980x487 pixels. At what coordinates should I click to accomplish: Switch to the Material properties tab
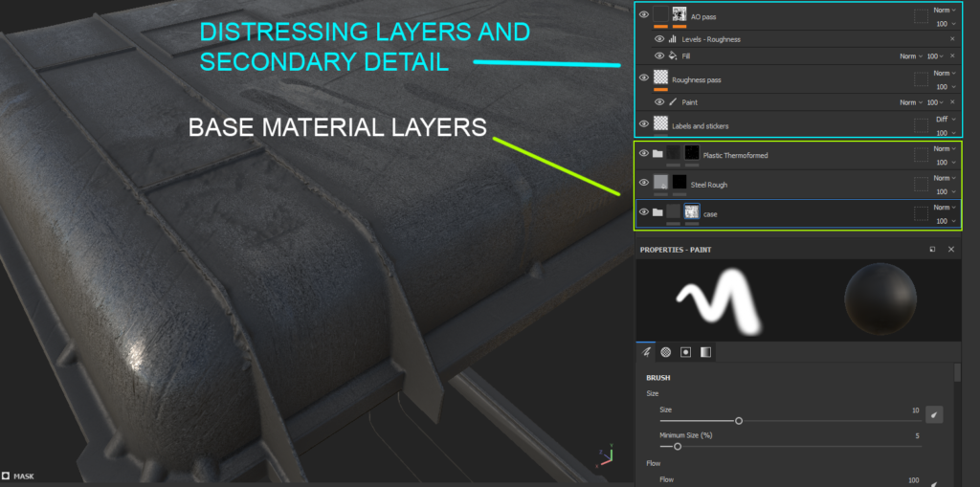tap(705, 352)
